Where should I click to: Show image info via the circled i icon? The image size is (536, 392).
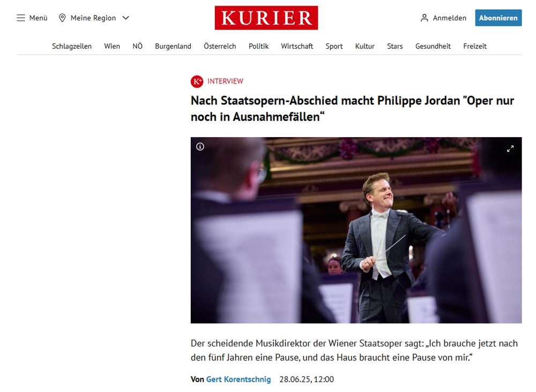coord(200,147)
